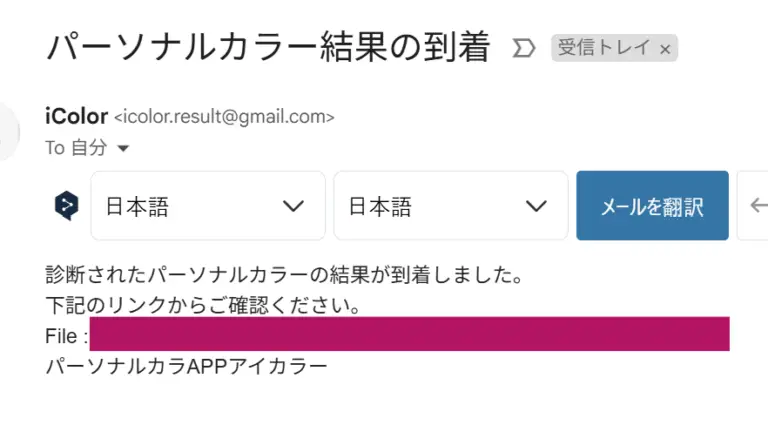Image resolution: width=768 pixels, height=432 pixels.
Task: Click the importance marker beside the subject
Action: click(x=524, y=48)
